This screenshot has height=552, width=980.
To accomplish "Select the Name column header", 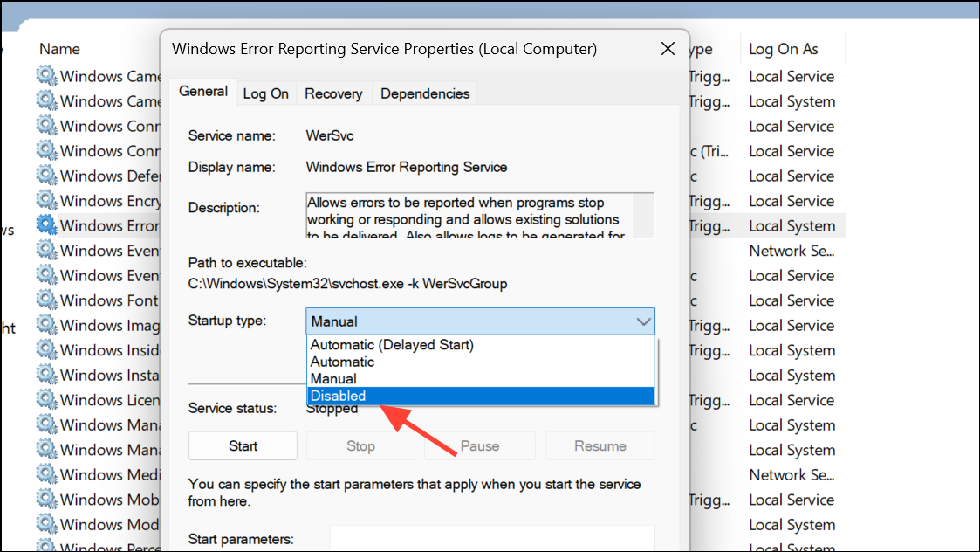I will pos(59,49).
